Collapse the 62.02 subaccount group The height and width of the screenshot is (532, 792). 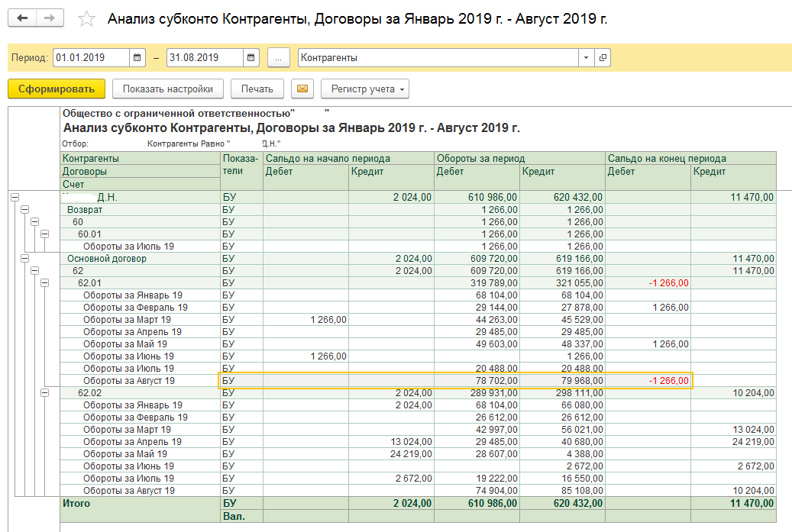pos(44,392)
